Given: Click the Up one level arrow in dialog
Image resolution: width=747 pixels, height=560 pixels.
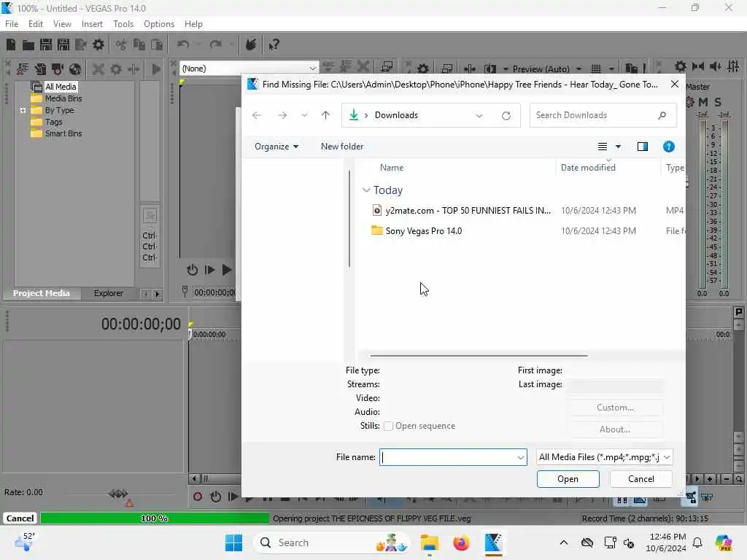Looking at the screenshot, I should click(x=325, y=115).
